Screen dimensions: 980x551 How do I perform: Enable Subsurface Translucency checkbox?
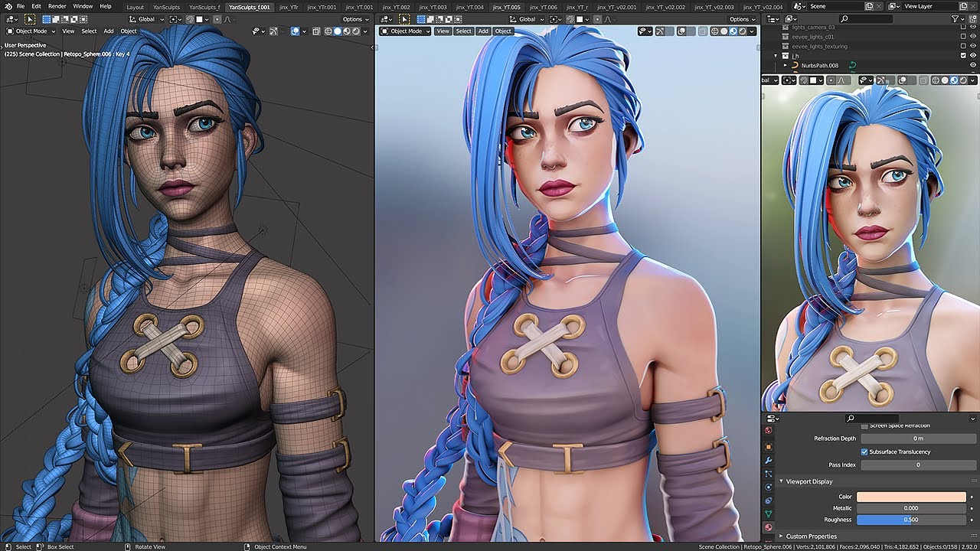(864, 452)
